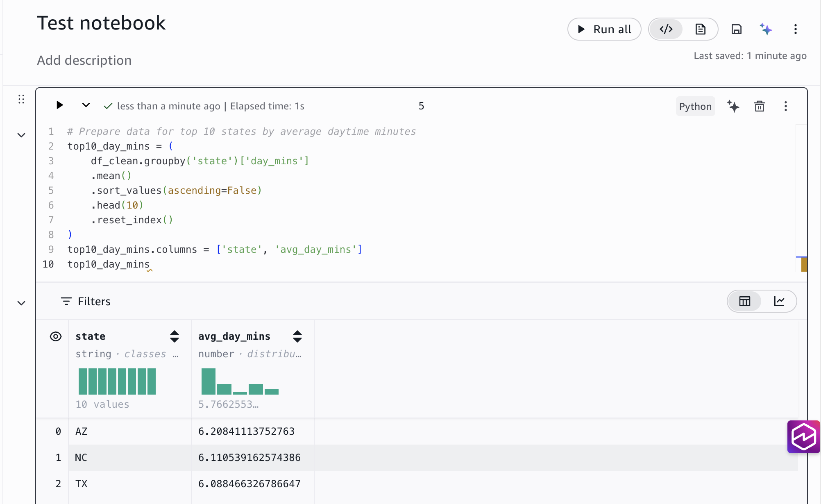The image size is (821, 504).
Task: Switch to document view toggle
Action: [x=700, y=29]
